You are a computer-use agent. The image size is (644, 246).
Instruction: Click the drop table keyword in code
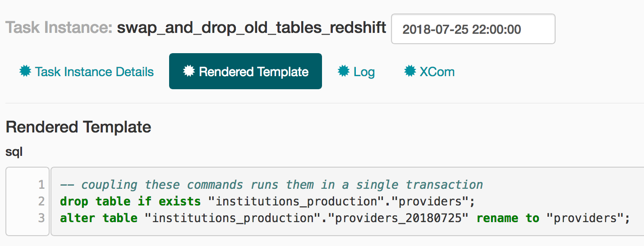95,201
